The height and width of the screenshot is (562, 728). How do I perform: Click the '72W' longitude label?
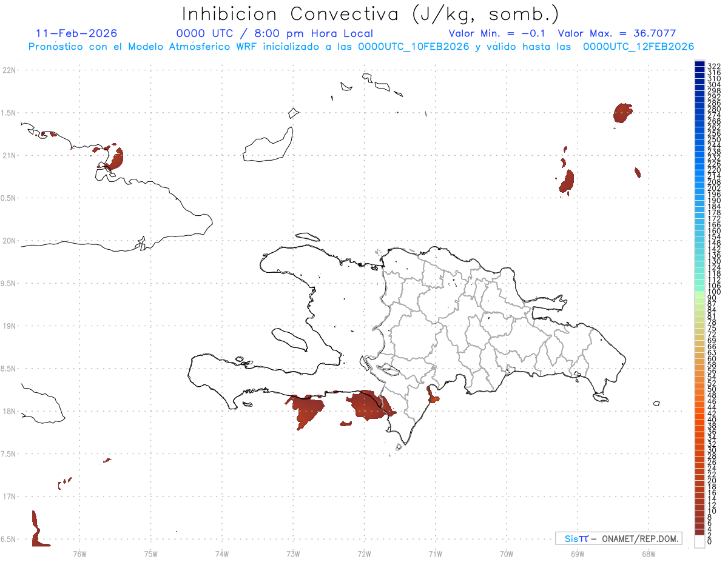click(364, 554)
